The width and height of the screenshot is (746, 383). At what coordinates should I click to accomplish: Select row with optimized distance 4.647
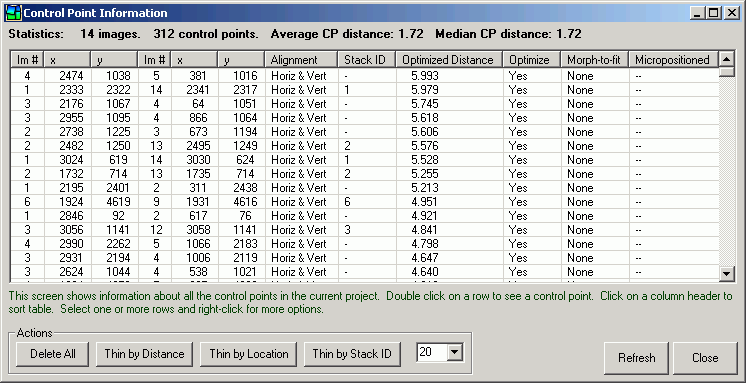(x=365, y=258)
